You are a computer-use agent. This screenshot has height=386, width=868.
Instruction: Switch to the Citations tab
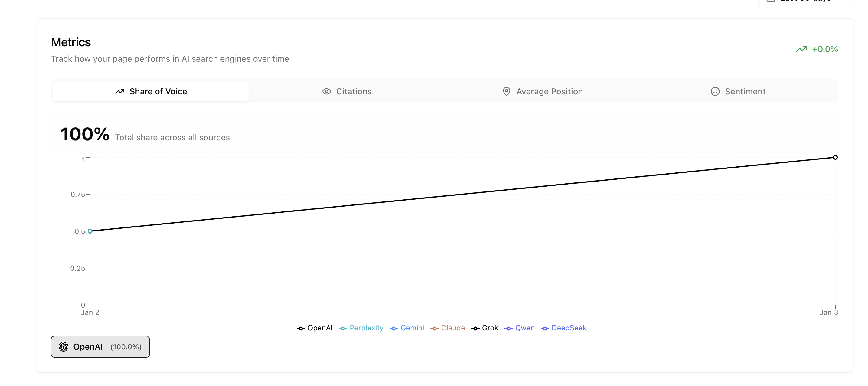tap(347, 91)
